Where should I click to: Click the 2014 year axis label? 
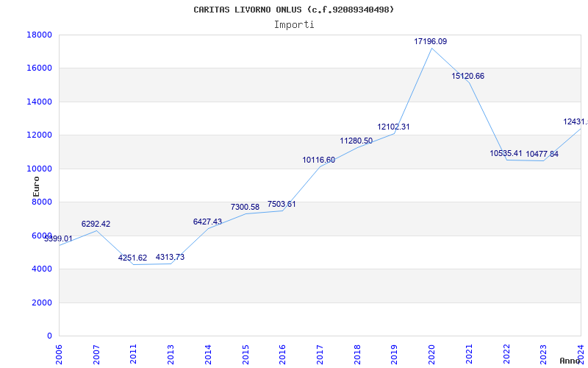point(208,354)
